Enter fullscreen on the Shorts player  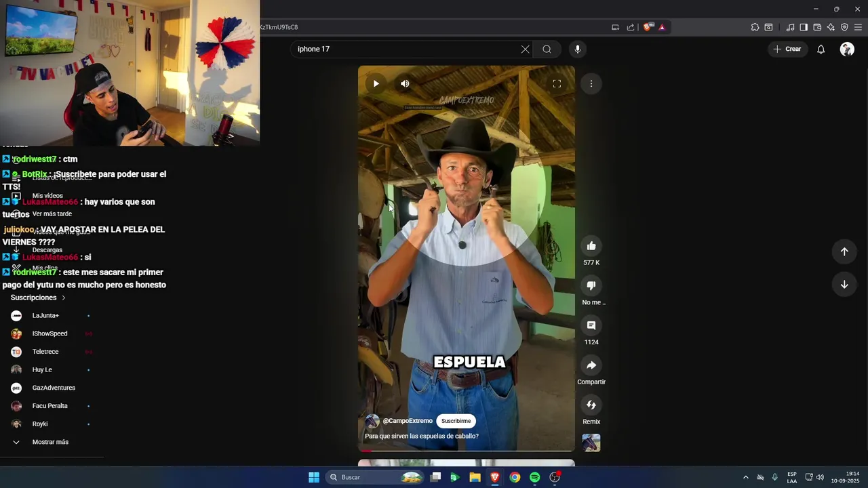(x=557, y=84)
